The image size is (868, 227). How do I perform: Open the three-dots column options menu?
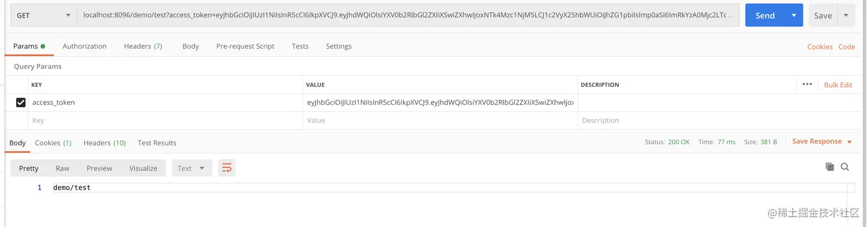[807, 84]
